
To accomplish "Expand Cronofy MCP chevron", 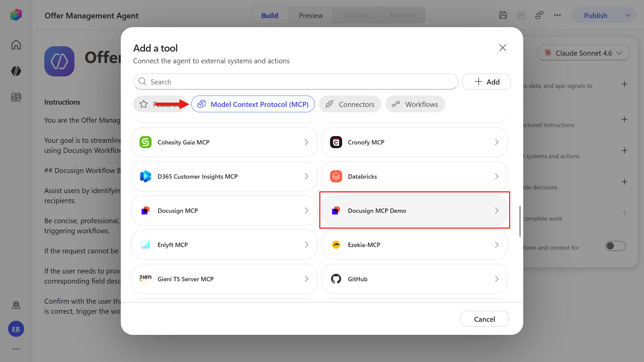I will pos(497,142).
